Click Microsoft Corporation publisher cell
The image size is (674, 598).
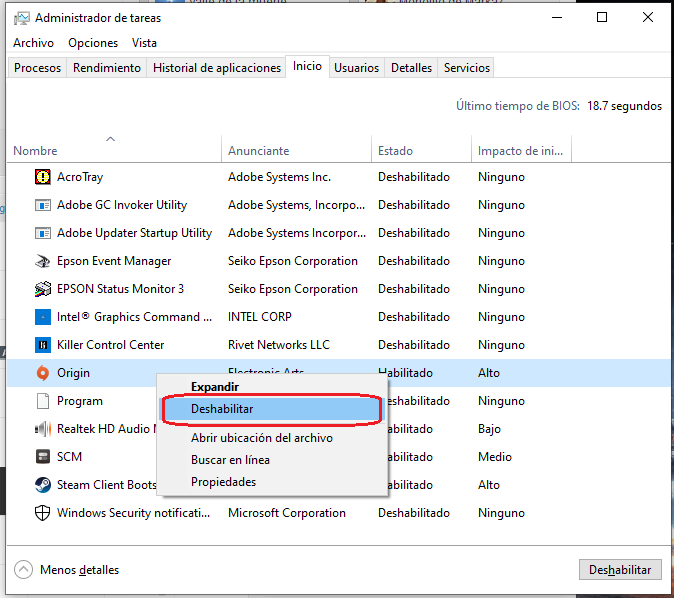(287, 513)
